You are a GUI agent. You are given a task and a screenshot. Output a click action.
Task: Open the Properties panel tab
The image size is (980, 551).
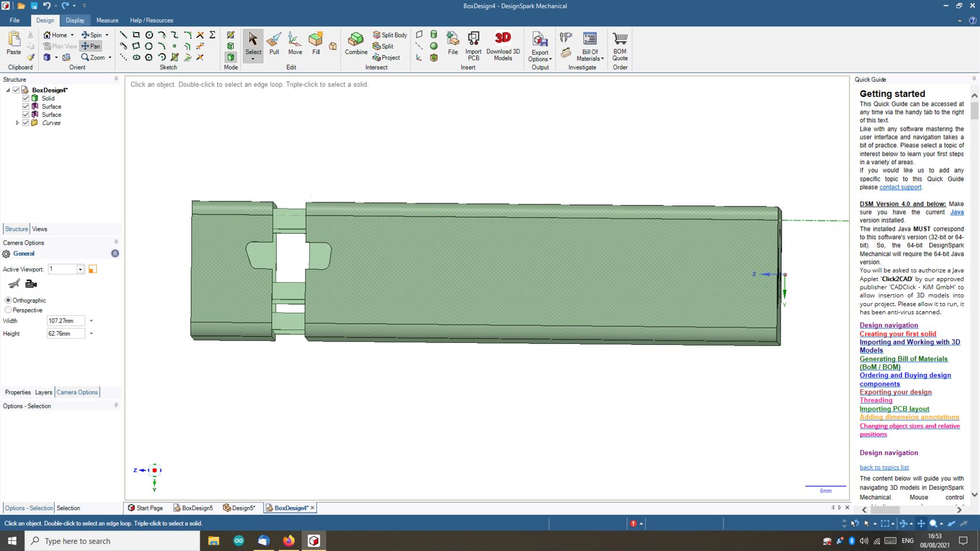[x=18, y=392]
